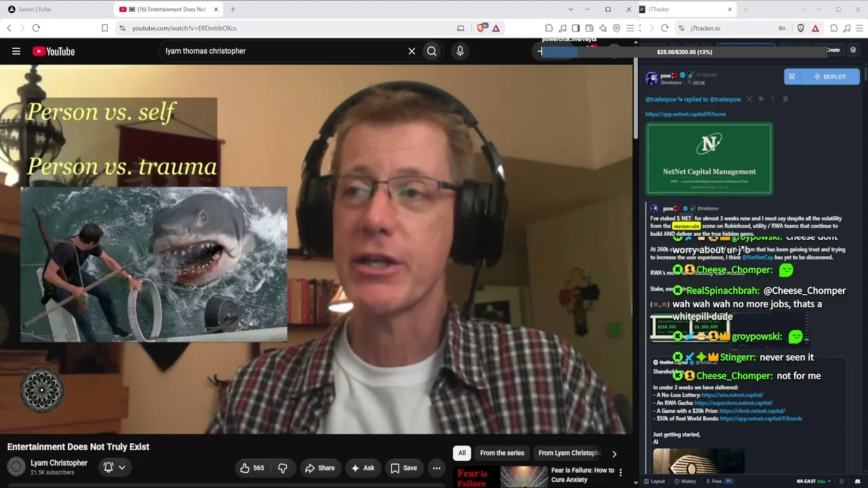
Task: Open Leo AI sparkle in the YouTube window
Action: tap(603, 28)
